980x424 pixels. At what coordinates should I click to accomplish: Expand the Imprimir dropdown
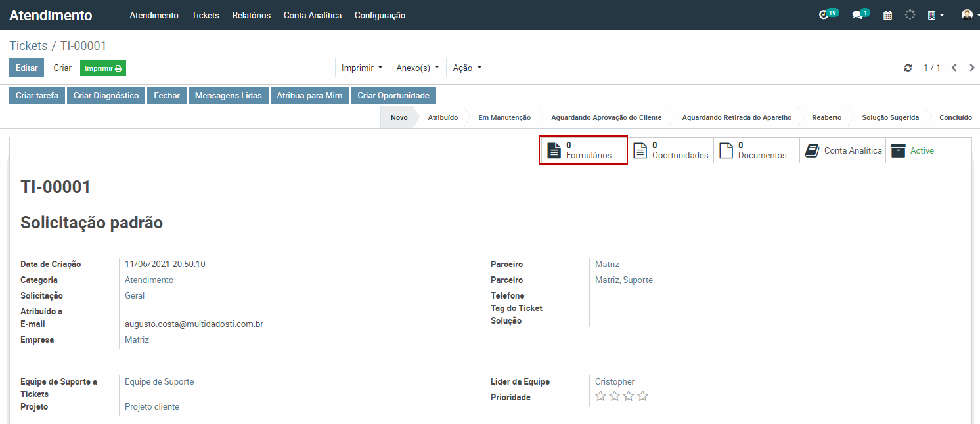[x=362, y=68]
